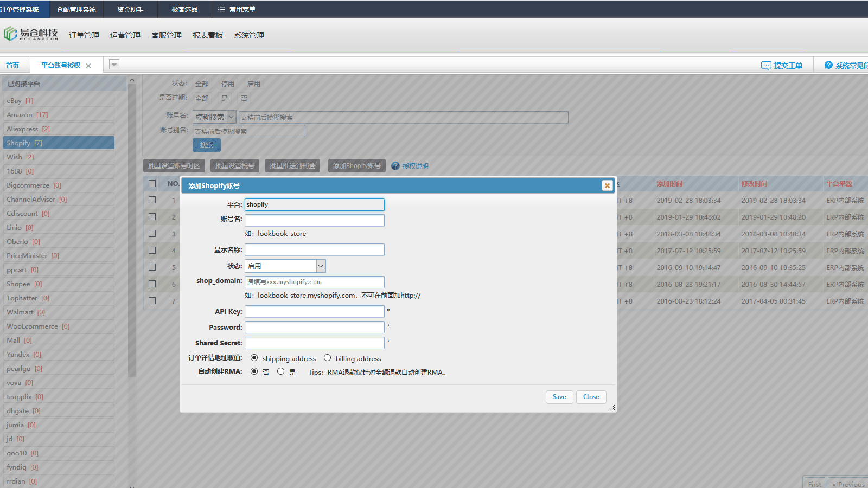Click the 提交工单 chat icon
The height and width of the screenshot is (488, 868).
[766, 66]
